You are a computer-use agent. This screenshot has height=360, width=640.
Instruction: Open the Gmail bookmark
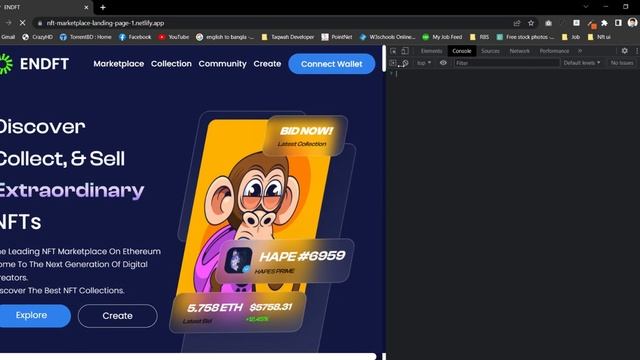[7, 37]
